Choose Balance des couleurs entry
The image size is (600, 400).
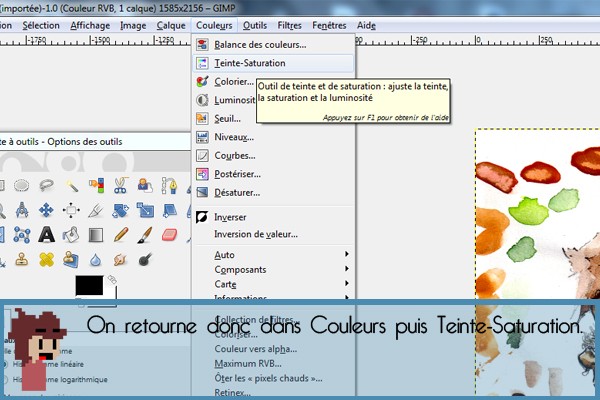pyautogui.click(x=274, y=45)
